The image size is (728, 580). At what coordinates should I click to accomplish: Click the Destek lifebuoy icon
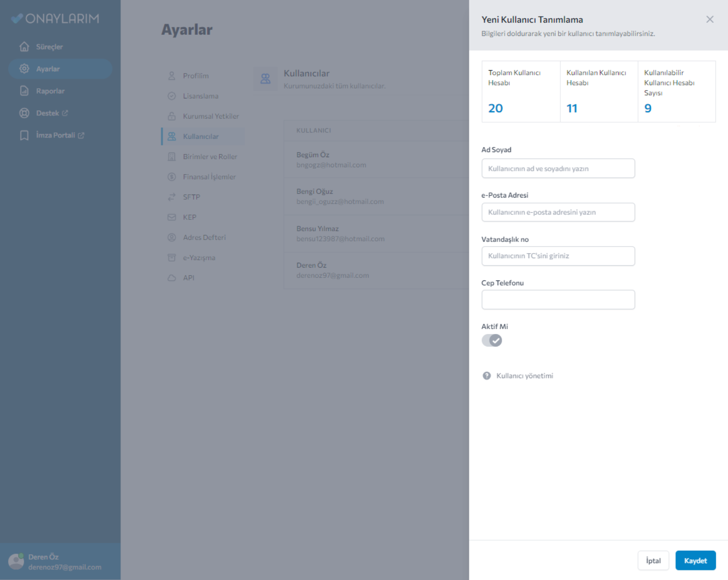point(24,113)
